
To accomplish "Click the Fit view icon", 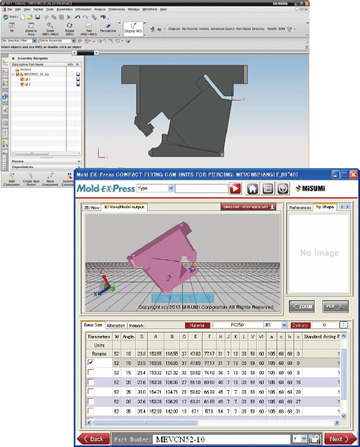I will (12, 28).
